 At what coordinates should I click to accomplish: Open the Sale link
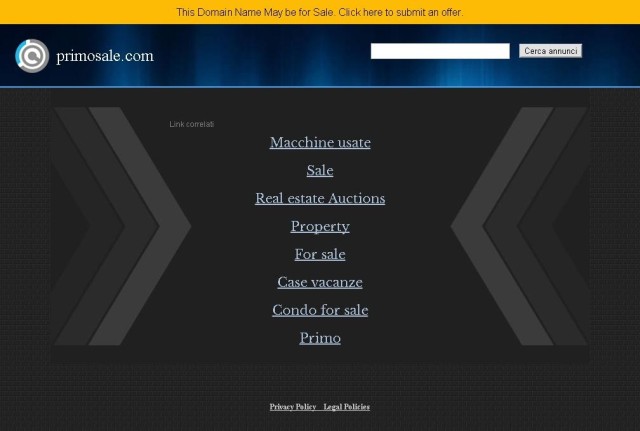tap(320, 170)
